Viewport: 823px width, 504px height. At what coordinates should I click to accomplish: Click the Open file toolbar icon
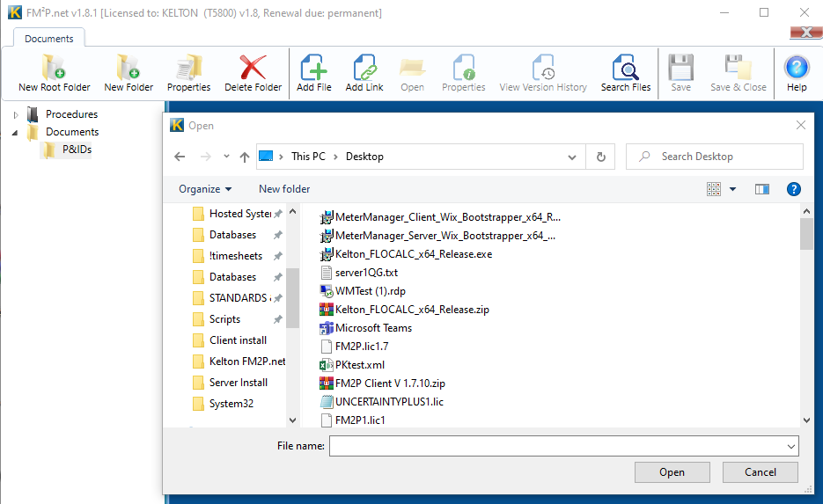412,68
